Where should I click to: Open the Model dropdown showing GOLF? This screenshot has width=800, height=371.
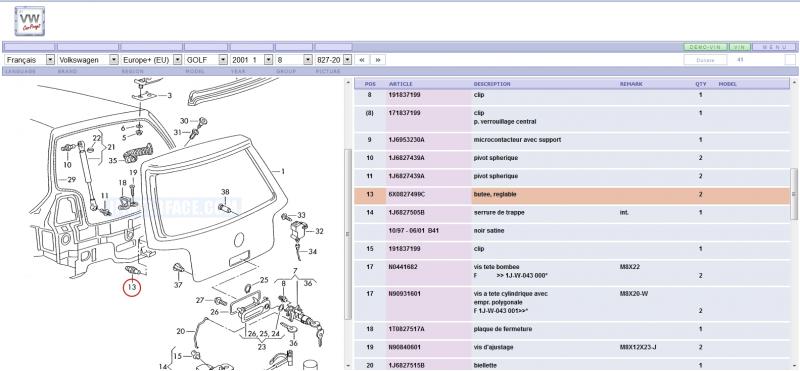[206, 60]
